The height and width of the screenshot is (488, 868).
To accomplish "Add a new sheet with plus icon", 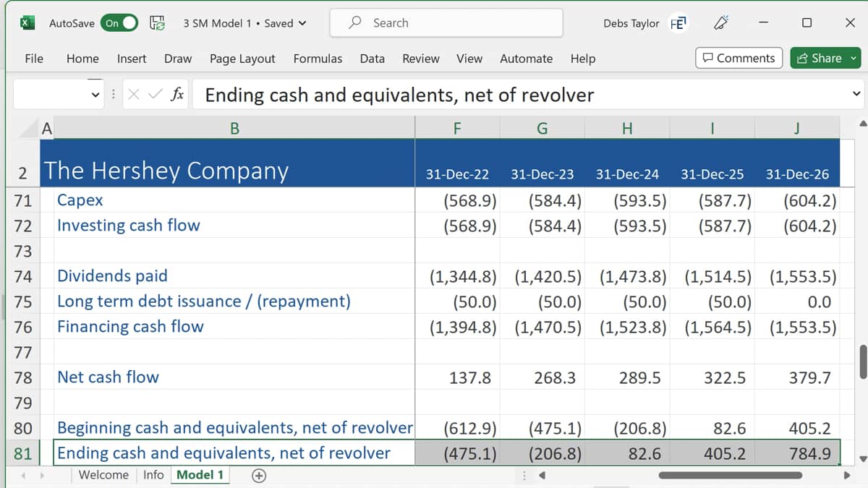I will [x=259, y=475].
